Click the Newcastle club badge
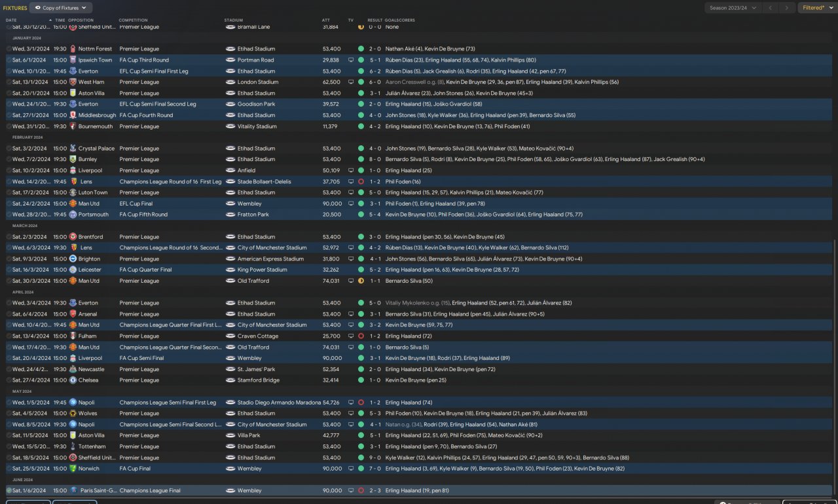Image resolution: width=838 pixels, height=504 pixels. tap(73, 369)
